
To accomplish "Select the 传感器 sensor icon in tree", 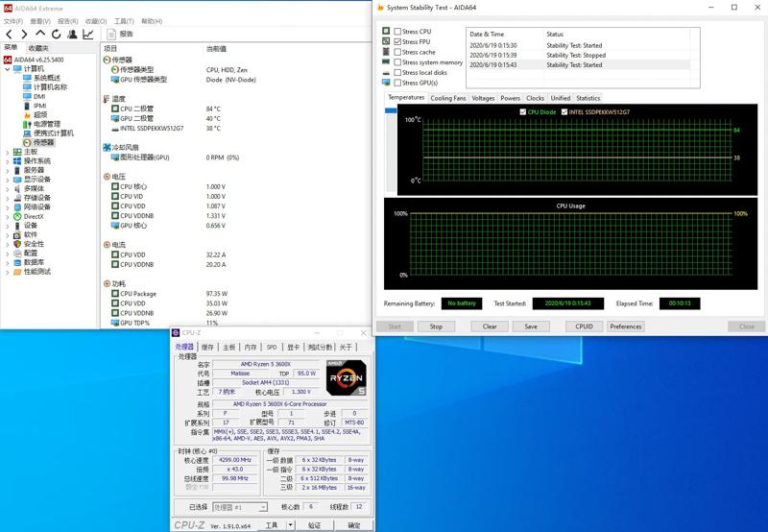I will click(28, 142).
